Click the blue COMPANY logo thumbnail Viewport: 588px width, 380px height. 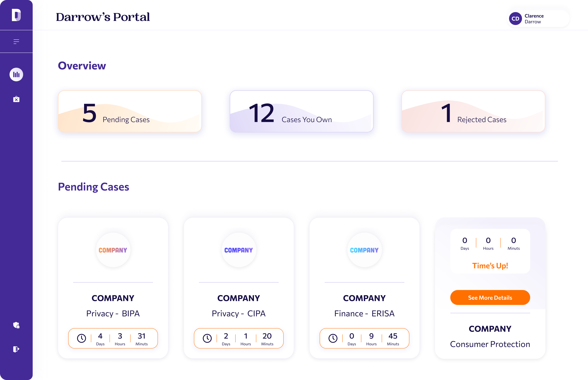pos(364,250)
